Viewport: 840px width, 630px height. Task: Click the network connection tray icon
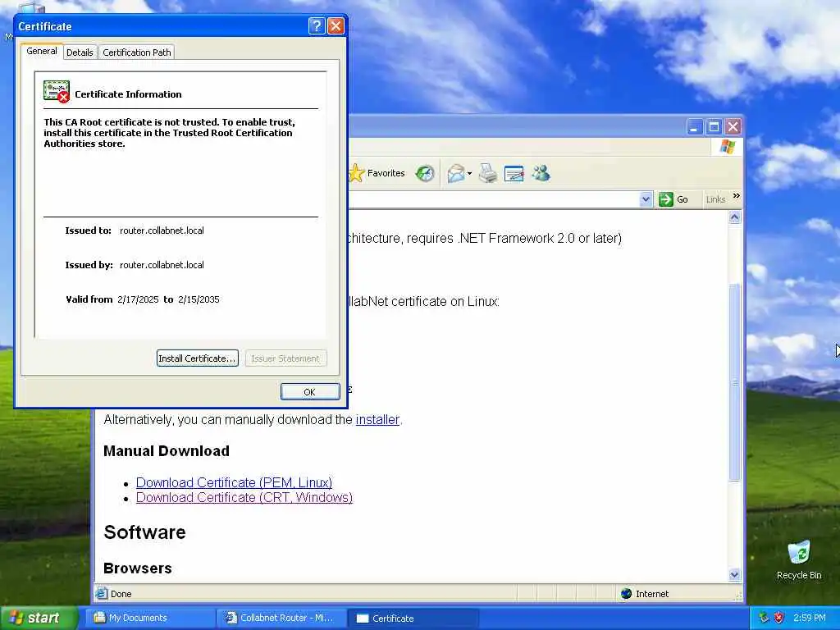(764, 618)
